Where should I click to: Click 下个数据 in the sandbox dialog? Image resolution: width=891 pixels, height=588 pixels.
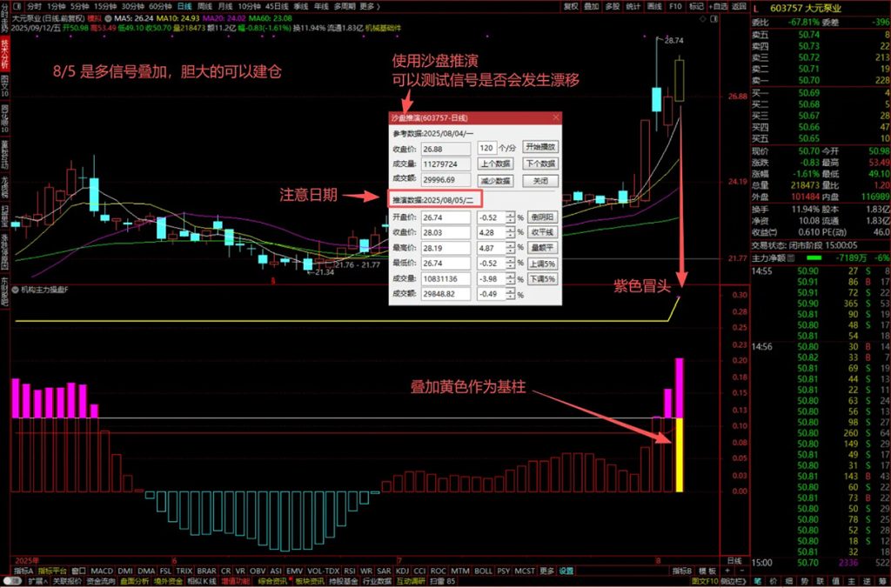[542, 164]
